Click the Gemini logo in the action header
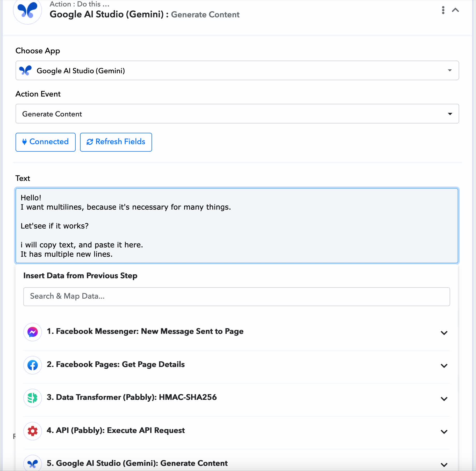The width and height of the screenshot is (476, 471). point(27,10)
